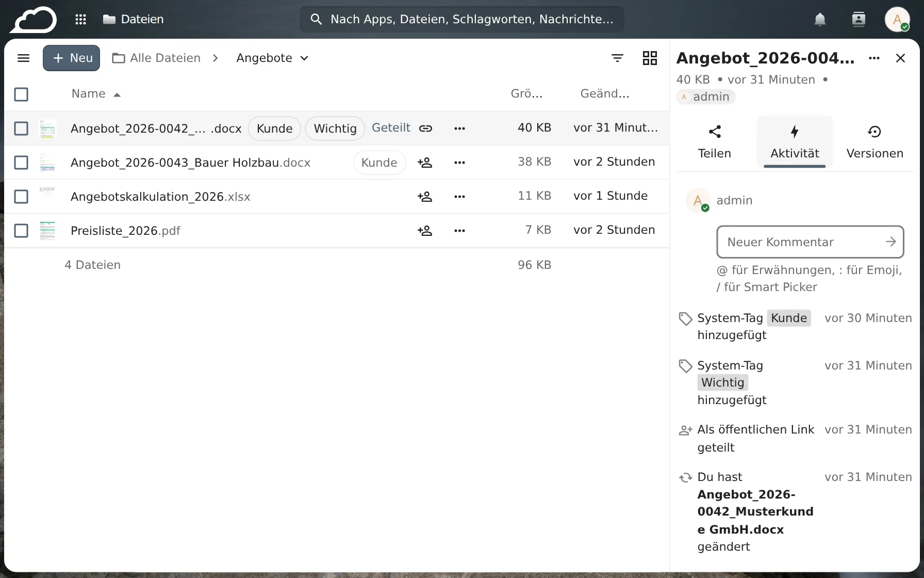The image size is (924, 578).
Task: Click the Neu button
Action: click(x=72, y=58)
